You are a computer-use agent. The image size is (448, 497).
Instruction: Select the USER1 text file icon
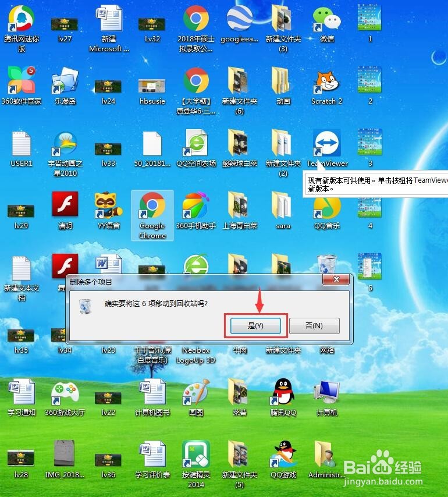tap(21, 143)
